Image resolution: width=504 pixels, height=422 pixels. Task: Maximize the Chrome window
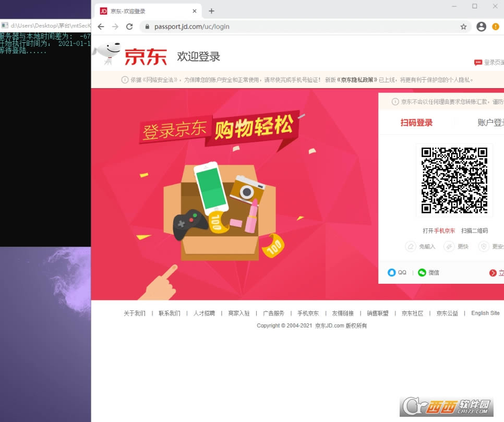pos(474,6)
